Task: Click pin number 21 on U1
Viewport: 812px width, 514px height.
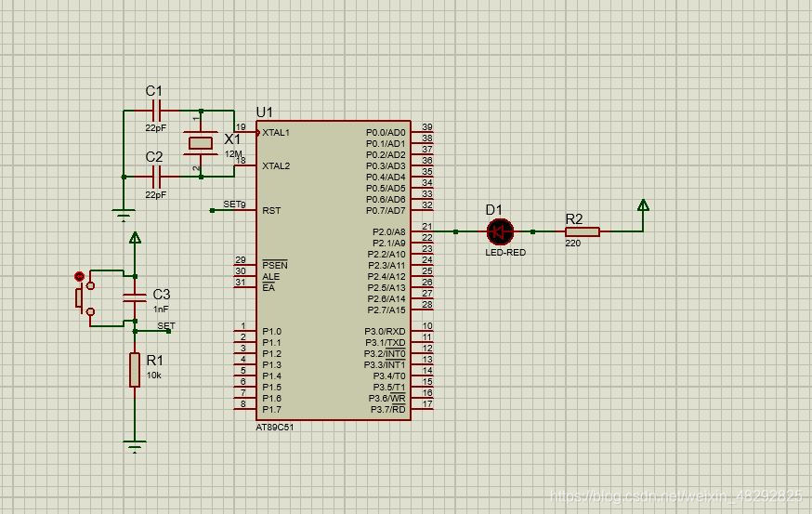Action: [427, 227]
